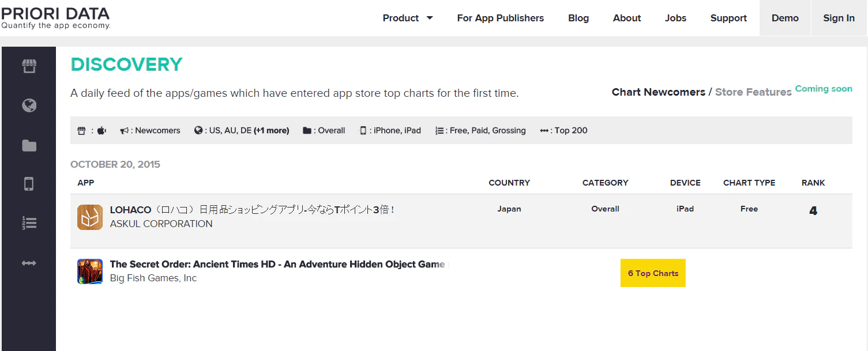The height and width of the screenshot is (351, 868).
Task: Click the range icon beside Top 200
Action: [x=544, y=131]
